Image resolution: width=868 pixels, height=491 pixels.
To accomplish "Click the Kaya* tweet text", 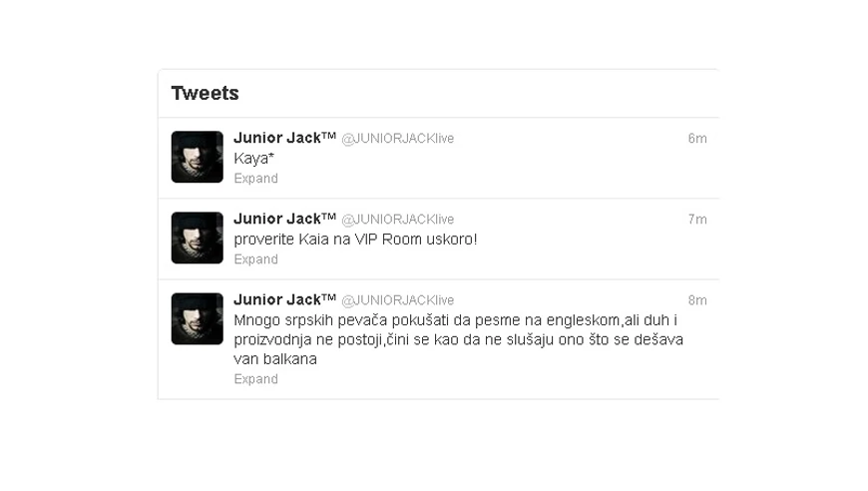I will tap(254, 159).
